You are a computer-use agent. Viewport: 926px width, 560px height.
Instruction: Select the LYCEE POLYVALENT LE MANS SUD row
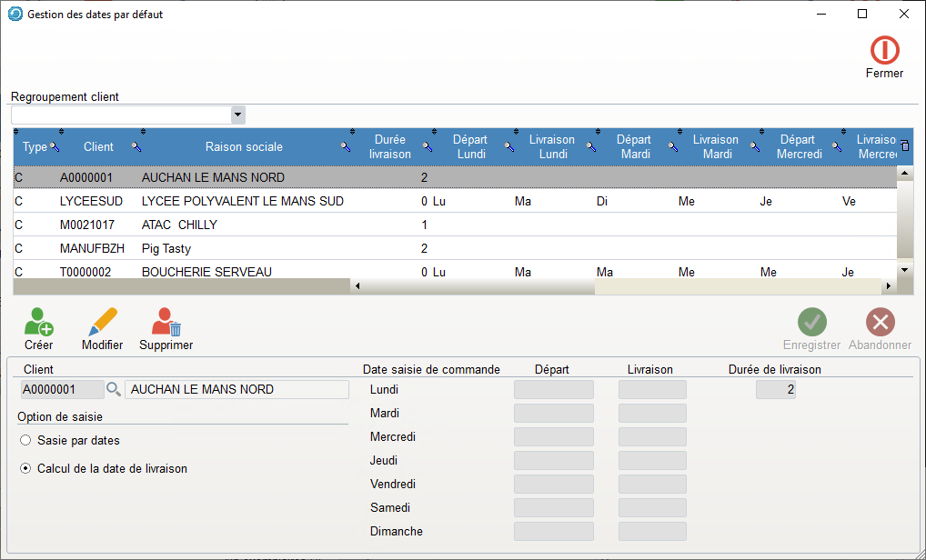coord(242,201)
